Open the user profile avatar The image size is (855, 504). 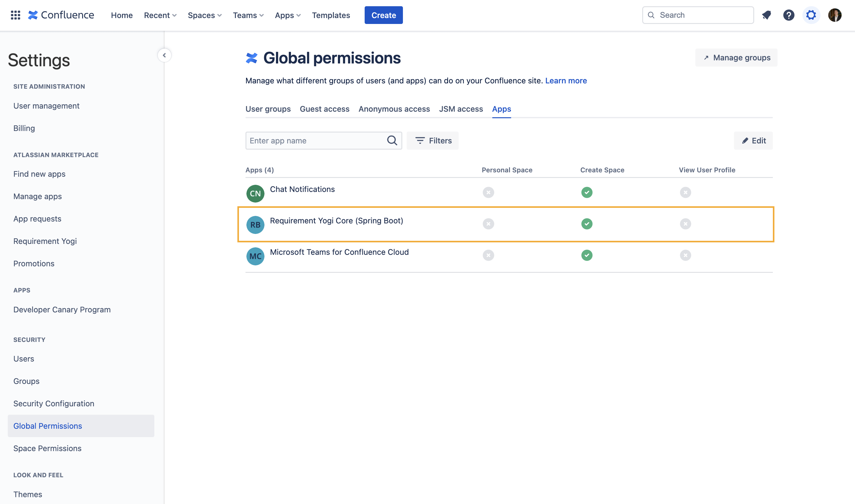pos(835,15)
